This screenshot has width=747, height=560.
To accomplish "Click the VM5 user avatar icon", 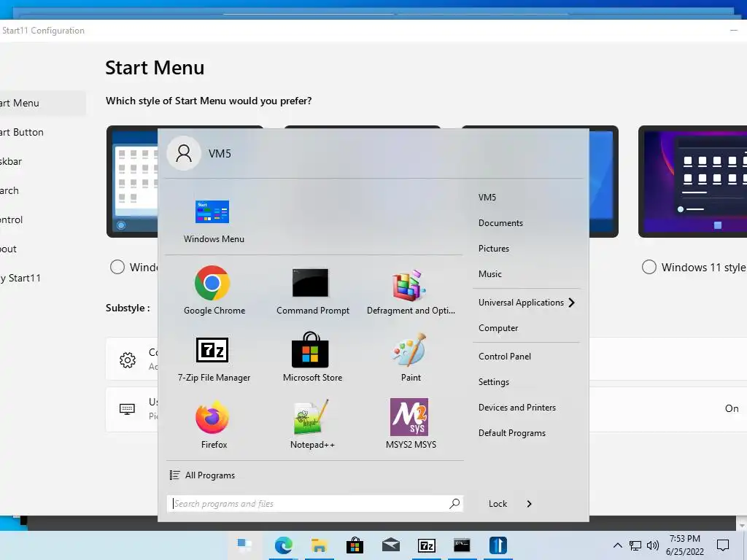I will click(183, 153).
